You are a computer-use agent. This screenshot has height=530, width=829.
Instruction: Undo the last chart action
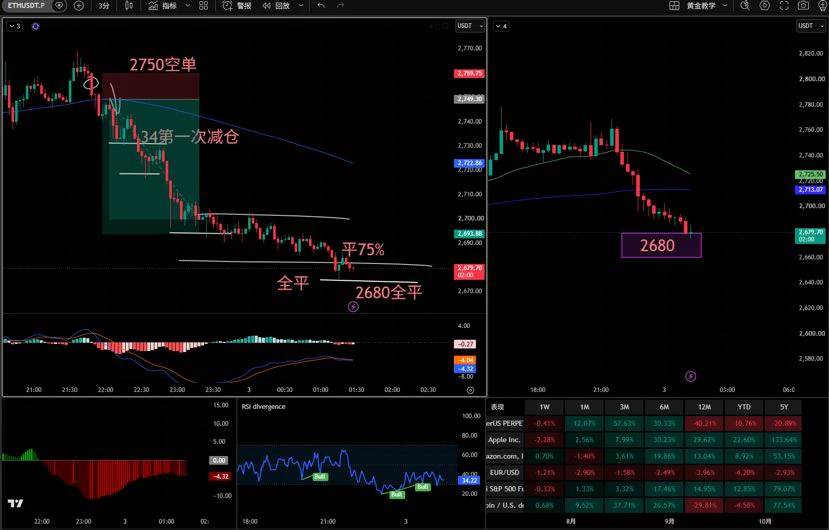pyautogui.click(x=321, y=6)
